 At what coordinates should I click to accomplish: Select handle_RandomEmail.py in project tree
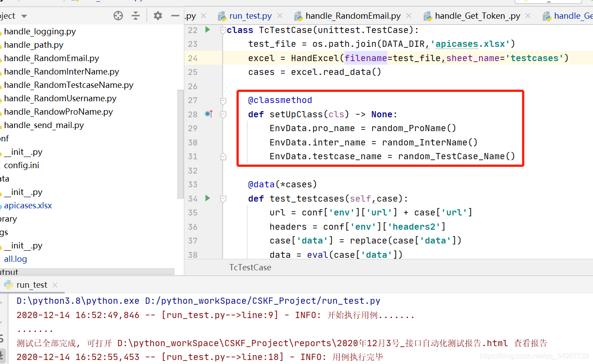pos(51,58)
